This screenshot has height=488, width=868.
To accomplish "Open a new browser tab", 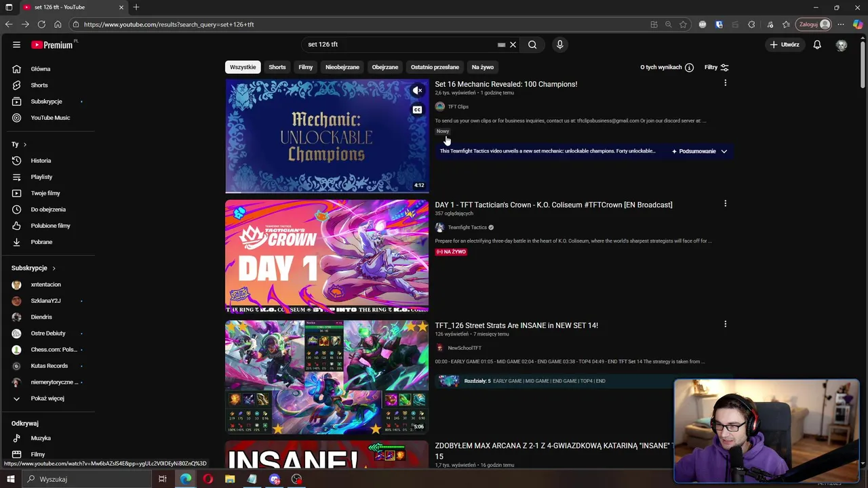I will 136,7.
